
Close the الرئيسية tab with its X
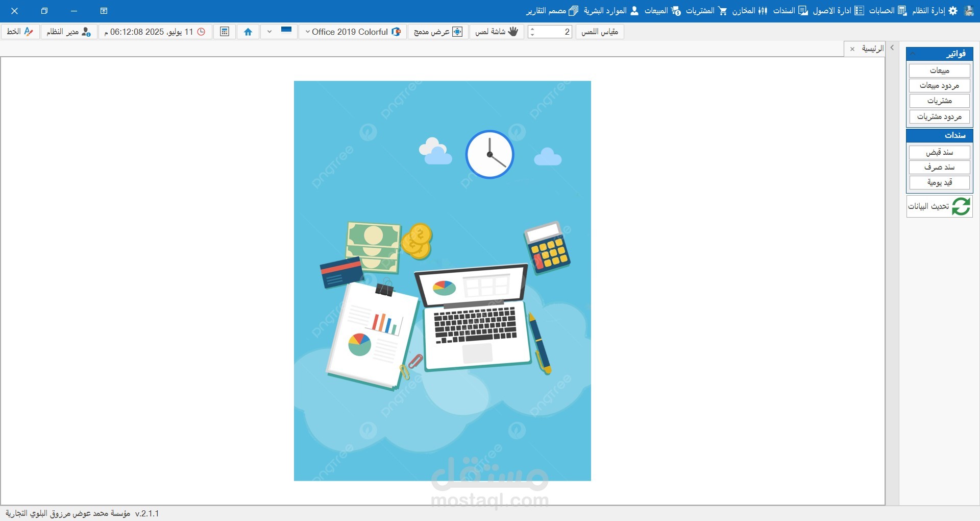click(x=852, y=49)
